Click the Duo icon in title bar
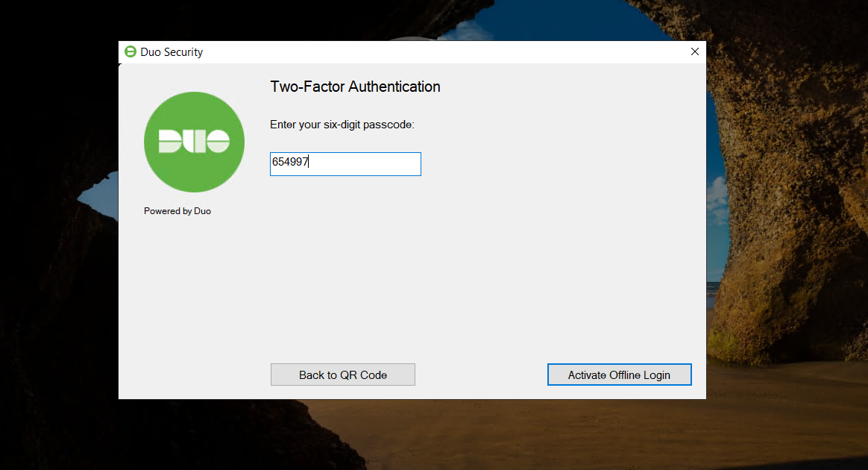Viewport: 868px width, 470px height. (x=130, y=51)
